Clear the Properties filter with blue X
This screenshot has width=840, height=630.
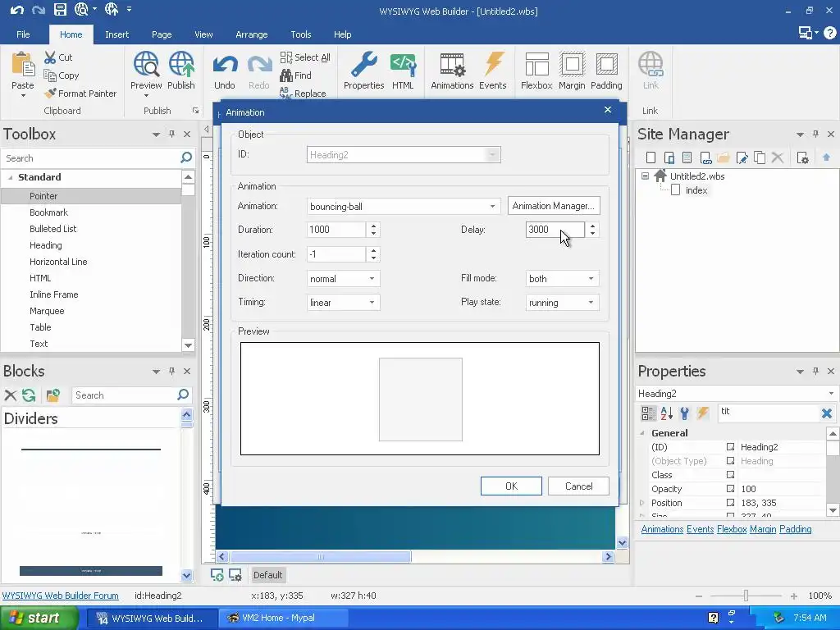[827, 413]
